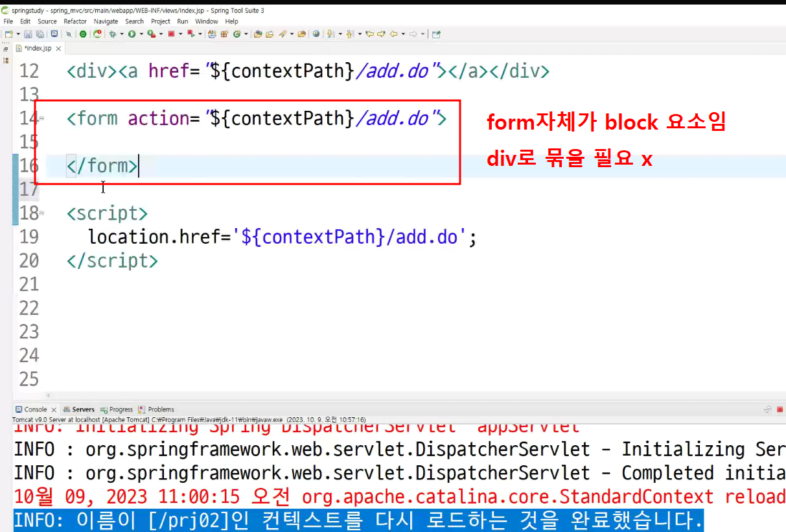Open the Back navigation history dropdown
Screen dimensions: 786x532
click(403, 34)
